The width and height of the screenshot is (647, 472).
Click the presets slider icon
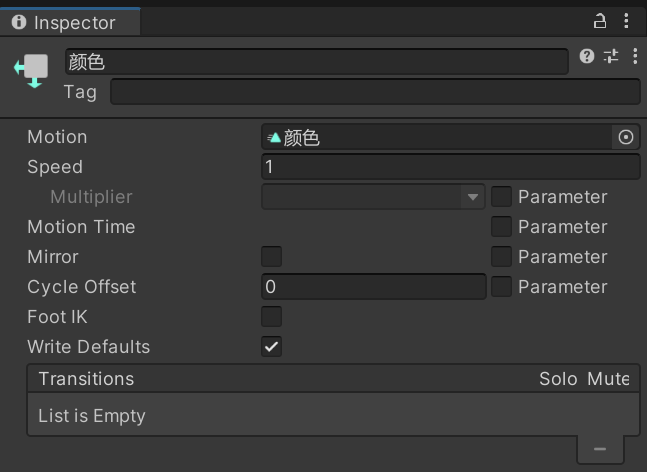[611, 57]
